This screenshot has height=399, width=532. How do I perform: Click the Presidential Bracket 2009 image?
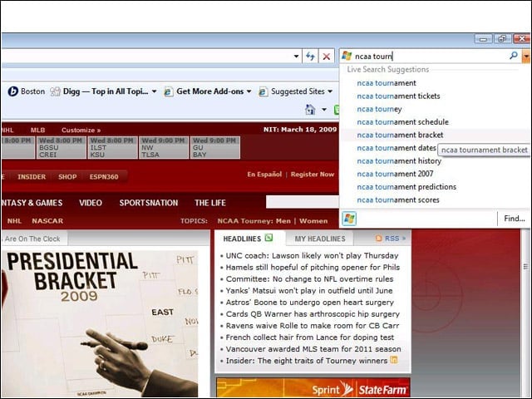tap(100, 324)
